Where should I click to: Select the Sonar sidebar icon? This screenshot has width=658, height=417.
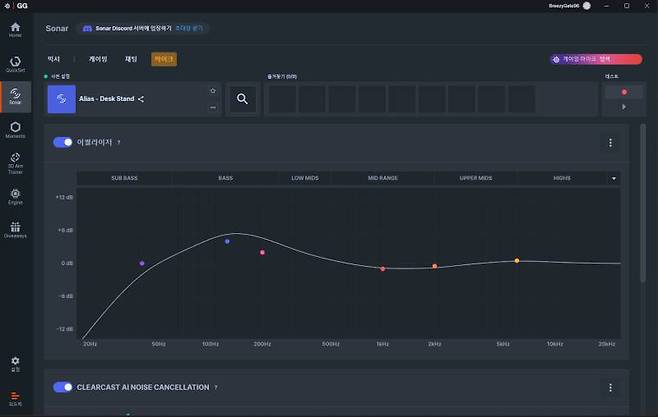pyautogui.click(x=16, y=96)
